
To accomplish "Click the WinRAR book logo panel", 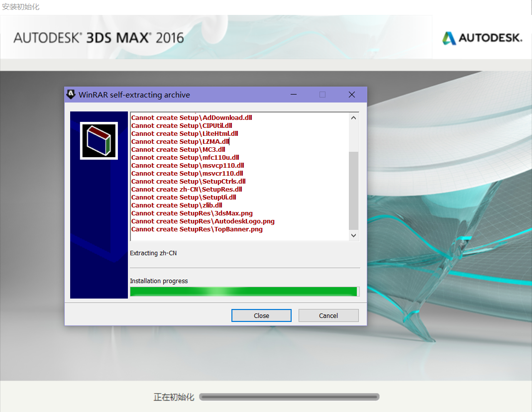I will pos(98,140).
